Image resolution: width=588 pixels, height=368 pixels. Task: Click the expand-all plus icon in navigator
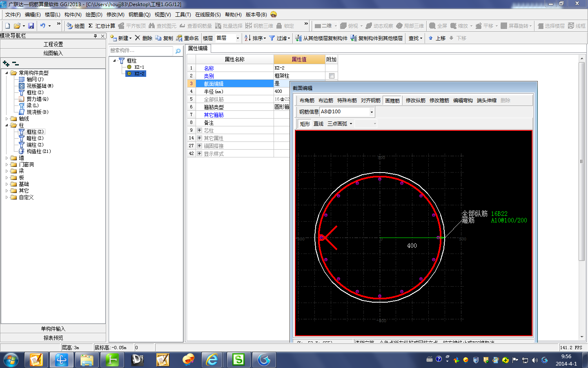pyautogui.click(x=6, y=63)
